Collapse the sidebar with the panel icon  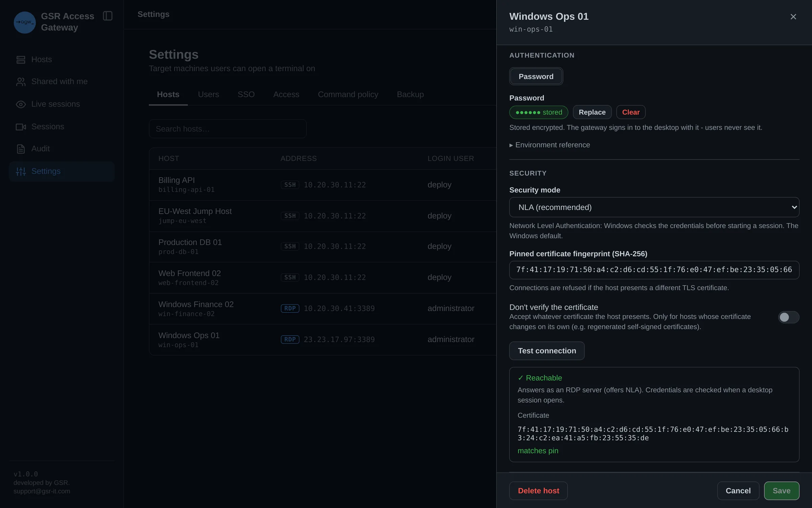(x=108, y=16)
